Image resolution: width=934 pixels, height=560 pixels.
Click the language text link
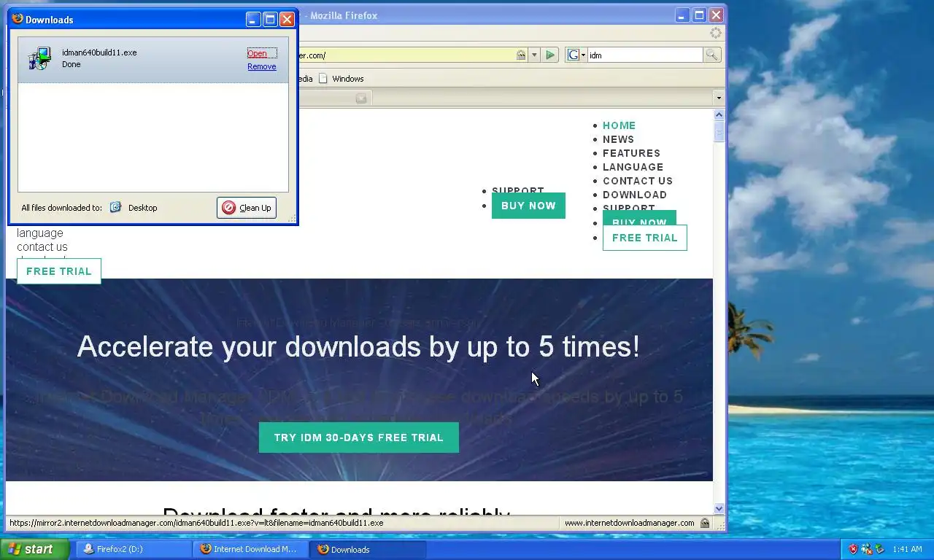pyautogui.click(x=40, y=233)
